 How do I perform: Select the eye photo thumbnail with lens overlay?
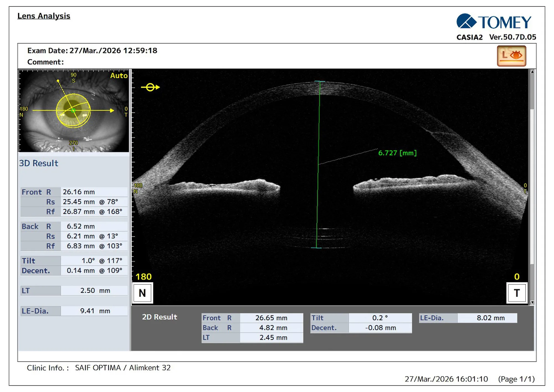coord(74,111)
